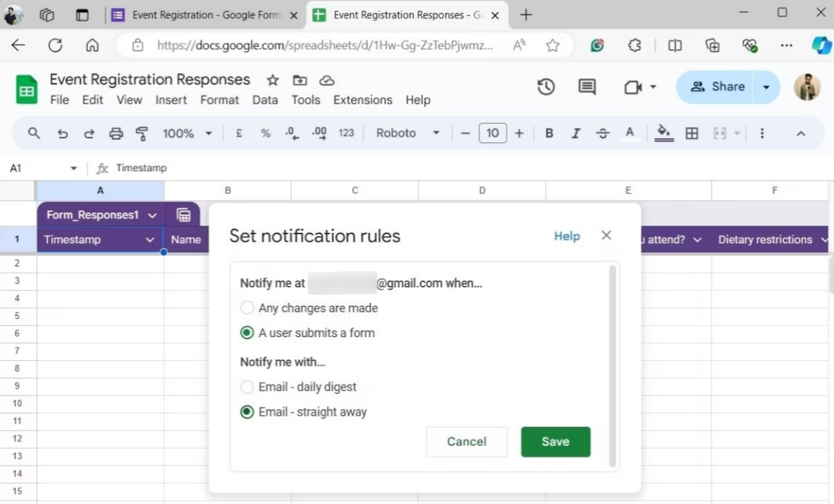Open the Roboto font dropdown
Screen dimensions: 834x504
(x=408, y=133)
